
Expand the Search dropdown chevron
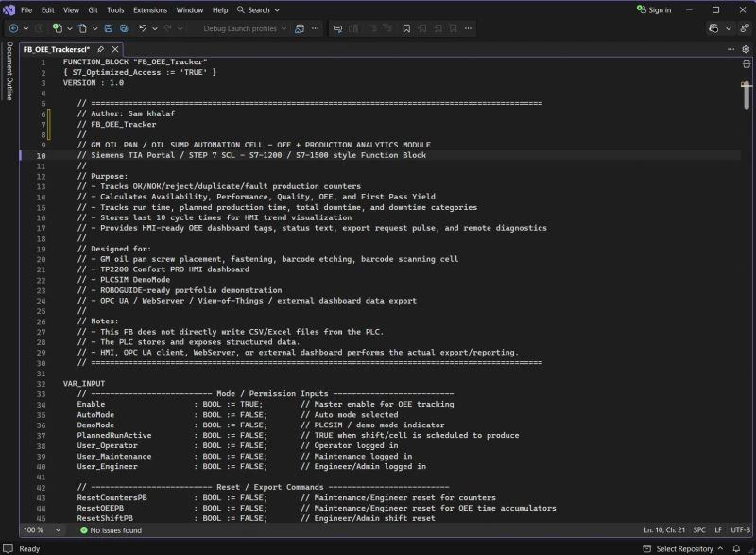[277, 10]
